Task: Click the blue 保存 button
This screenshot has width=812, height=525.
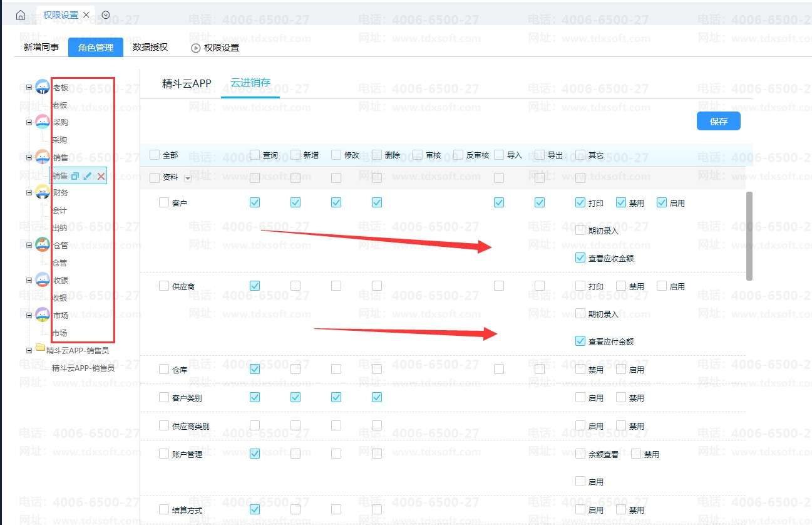Action: click(x=718, y=122)
